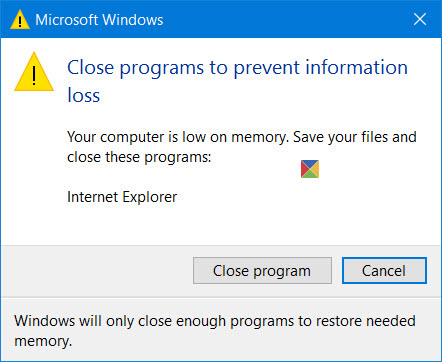Select the Microsoft Windows title text
The width and height of the screenshot is (442, 362).
pyautogui.click(x=99, y=20)
